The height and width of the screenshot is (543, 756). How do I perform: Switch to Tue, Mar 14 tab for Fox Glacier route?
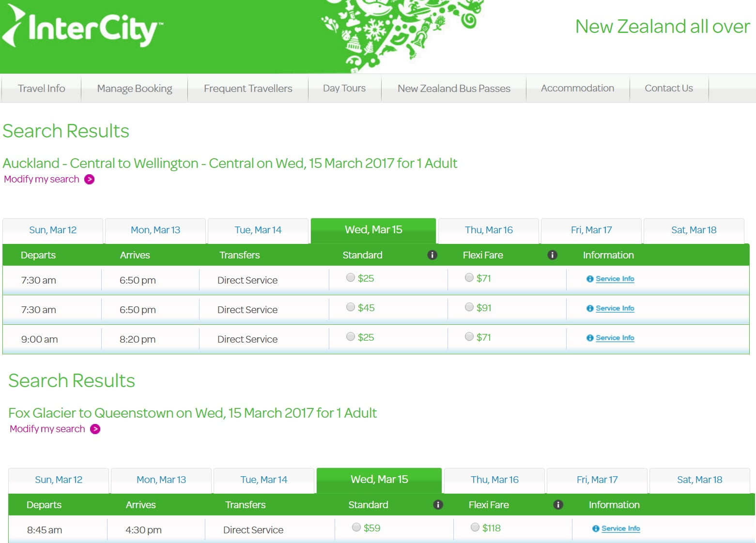[264, 480]
